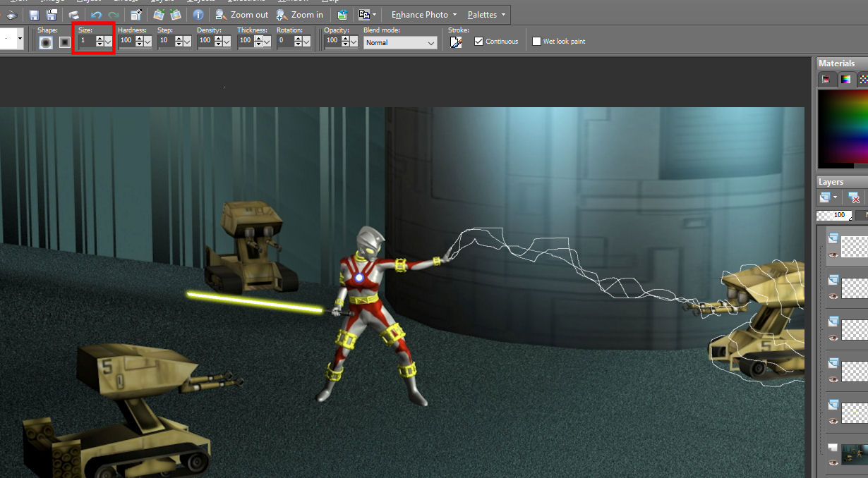Open the Thickness slider dropdown arrow

tap(267, 42)
